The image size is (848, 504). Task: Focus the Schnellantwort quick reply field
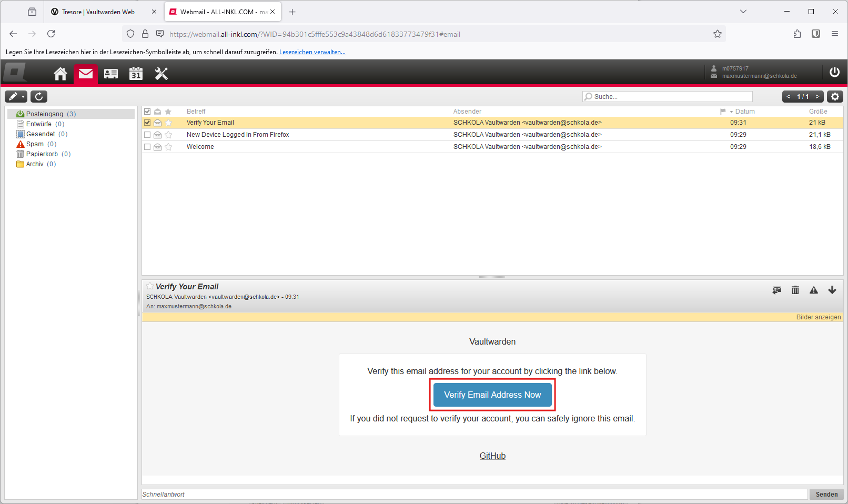coord(475,495)
